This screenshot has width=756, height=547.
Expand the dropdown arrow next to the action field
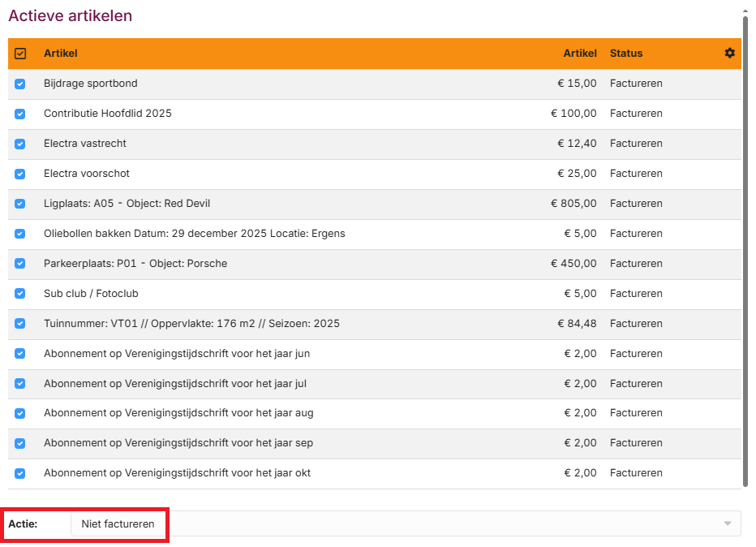click(x=729, y=523)
